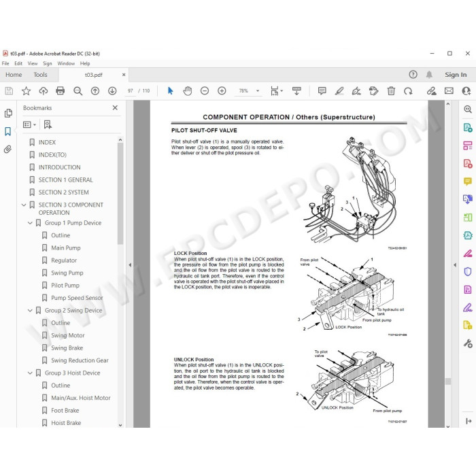This screenshot has height=476, width=476.
Task: Toggle the Bookmarks panel icon
Action: [x=8, y=131]
